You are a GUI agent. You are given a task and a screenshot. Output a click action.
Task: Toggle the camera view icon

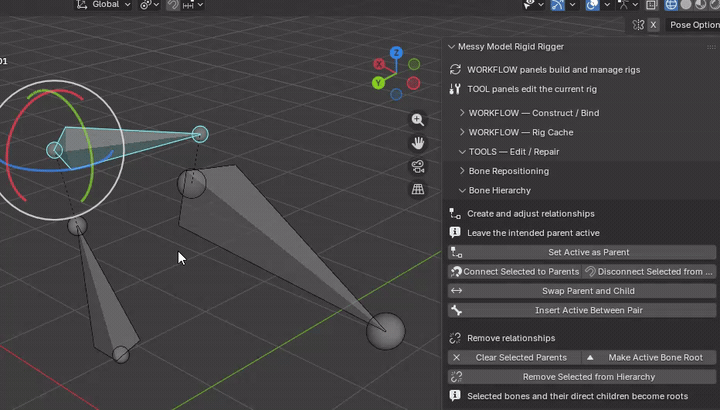click(x=418, y=166)
